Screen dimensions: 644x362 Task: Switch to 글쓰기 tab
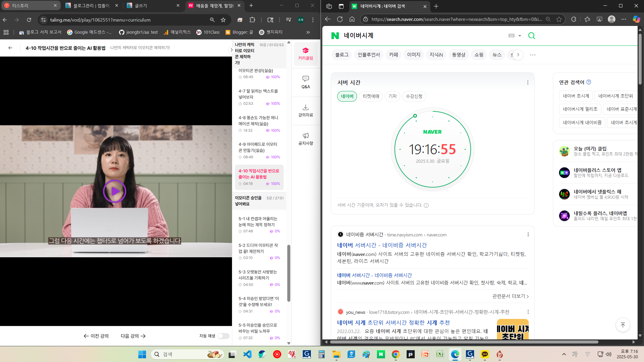point(153,5)
